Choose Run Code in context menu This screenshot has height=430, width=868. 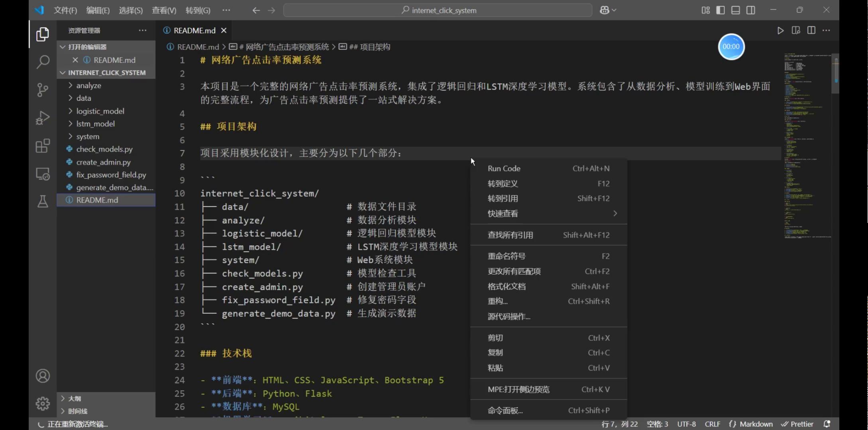coord(549,168)
